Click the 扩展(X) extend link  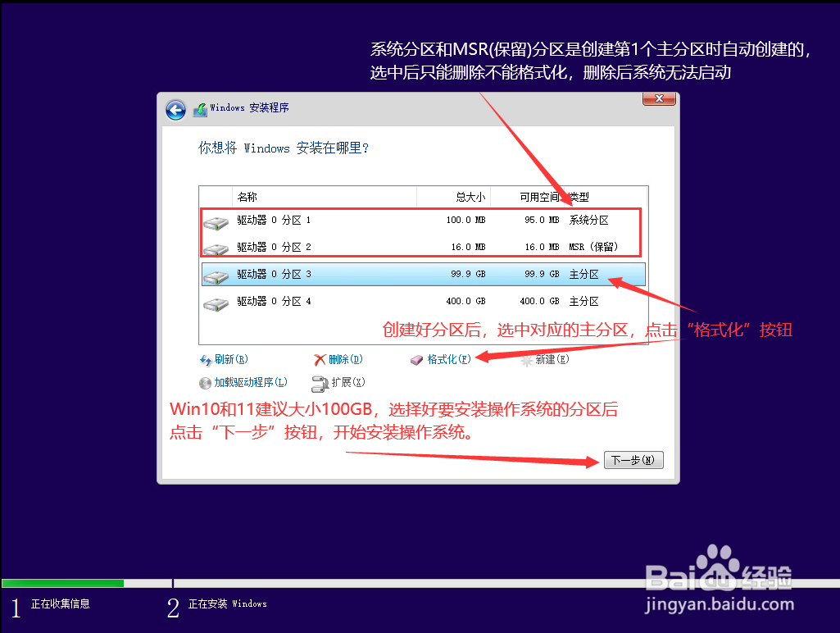(x=348, y=382)
